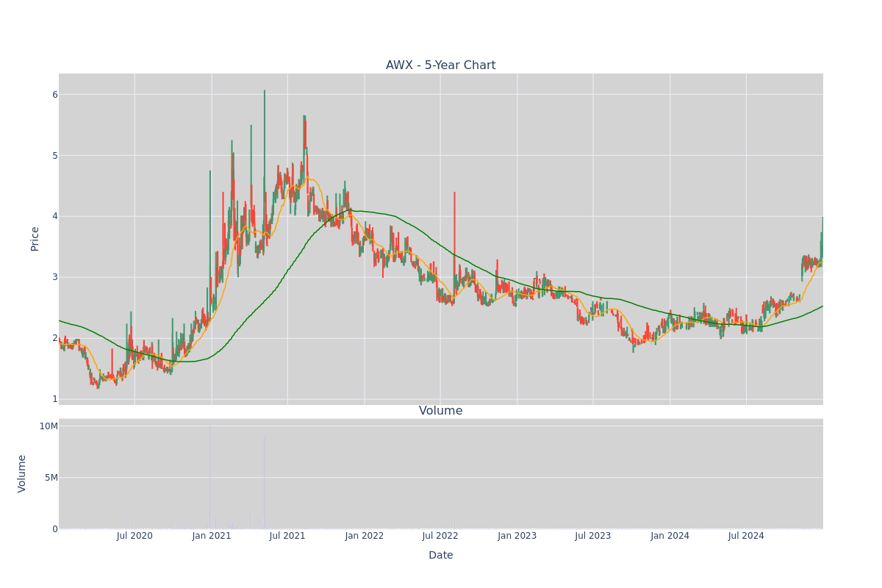This screenshot has height=588, width=882.
Task: Click the '0' volume tick label
Action: click(x=54, y=529)
